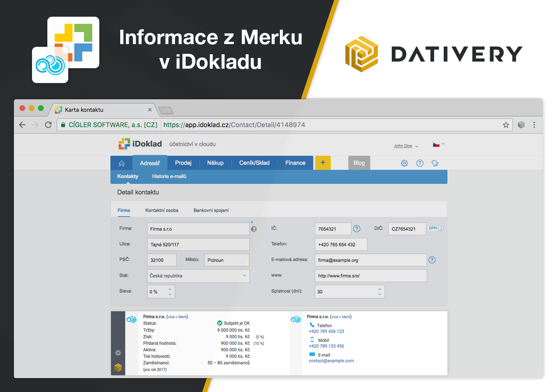Click the '(pro rok 2017)' note
Viewport: 557px width, 392px height.
155,370
